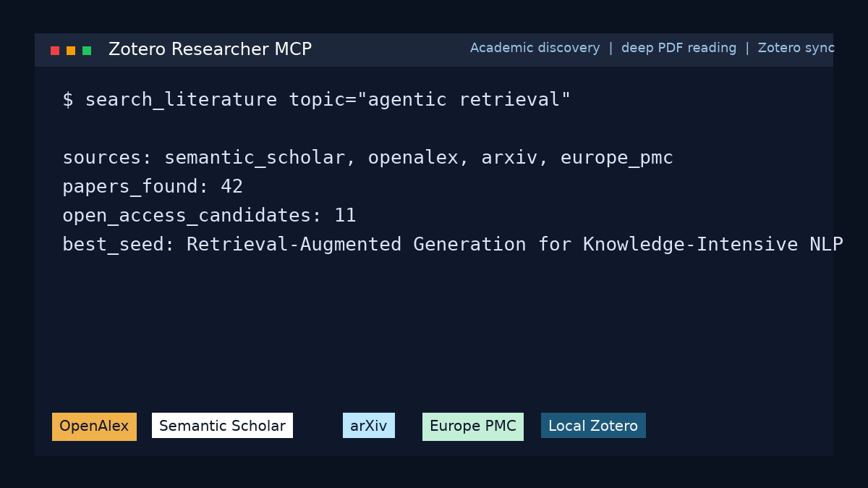Click the orange window dot
The height and width of the screenshot is (488, 868).
pyautogui.click(x=71, y=51)
